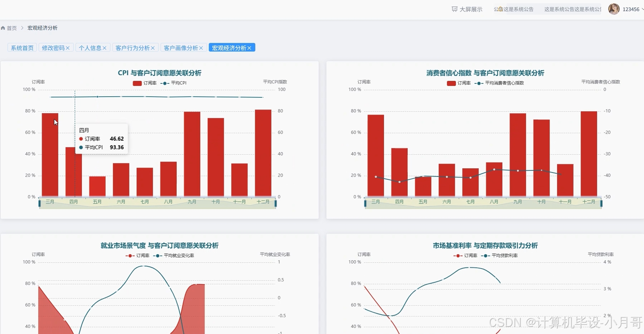Switch to the 系统首页 tab
The height and width of the screenshot is (334, 644).
click(x=22, y=48)
